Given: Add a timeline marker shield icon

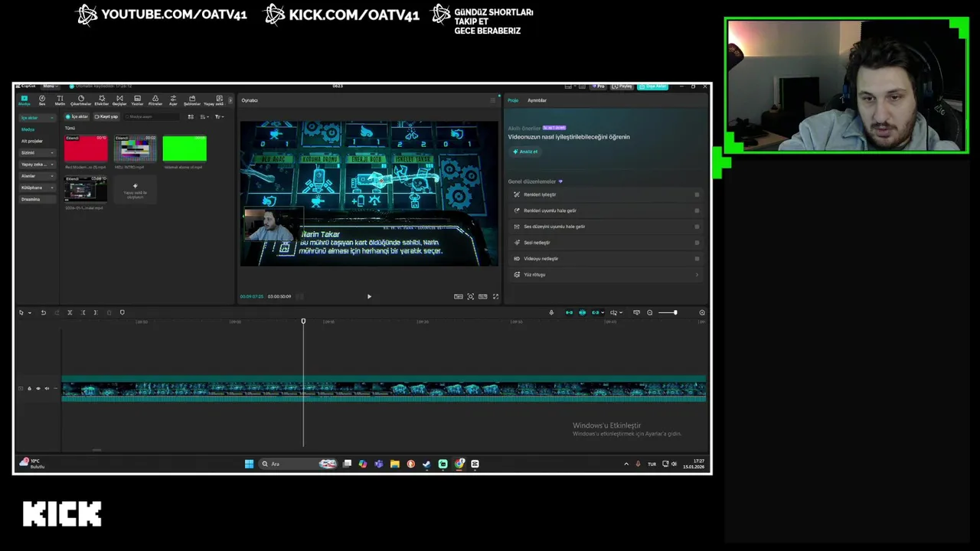Looking at the screenshot, I should coord(122,312).
